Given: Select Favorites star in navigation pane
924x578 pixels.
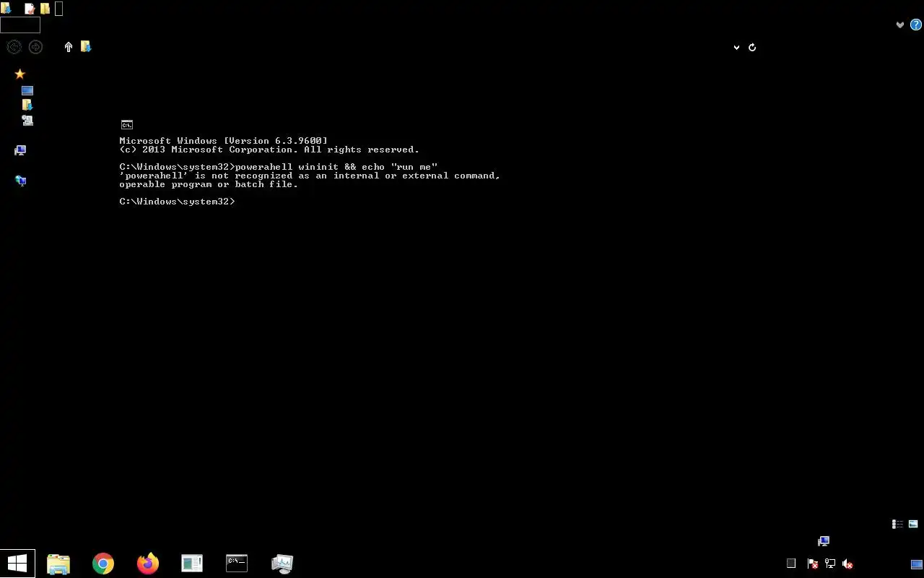Looking at the screenshot, I should click(19, 74).
